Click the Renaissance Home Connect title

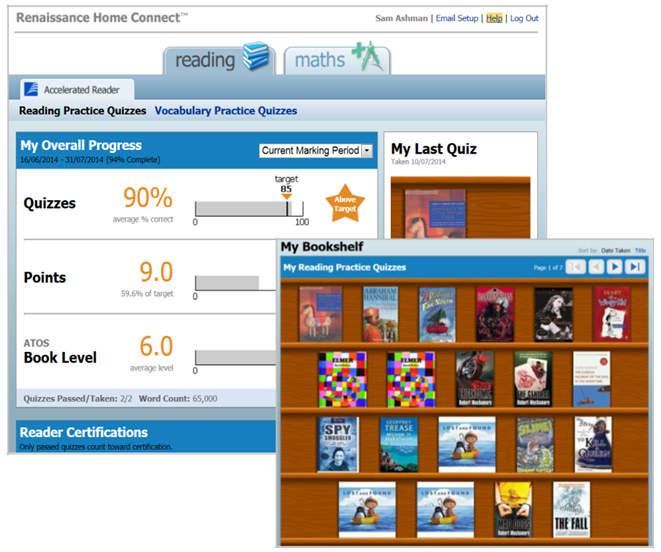click(102, 18)
